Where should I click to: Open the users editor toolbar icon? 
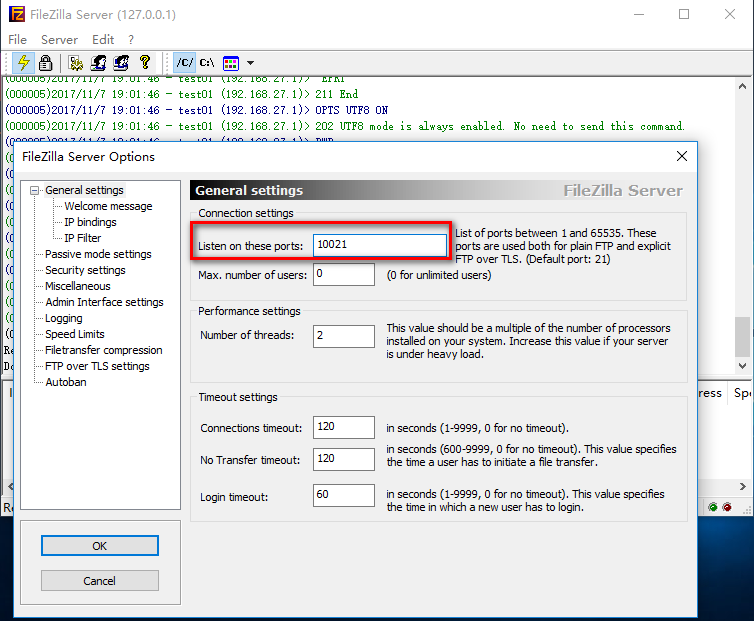click(99, 63)
